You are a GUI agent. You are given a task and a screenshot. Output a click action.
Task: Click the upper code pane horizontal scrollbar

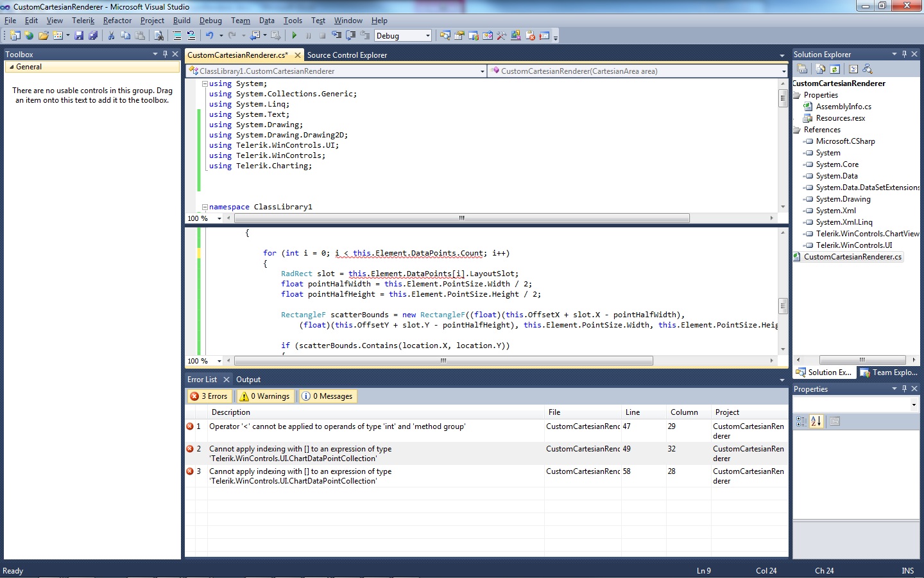[x=461, y=218]
